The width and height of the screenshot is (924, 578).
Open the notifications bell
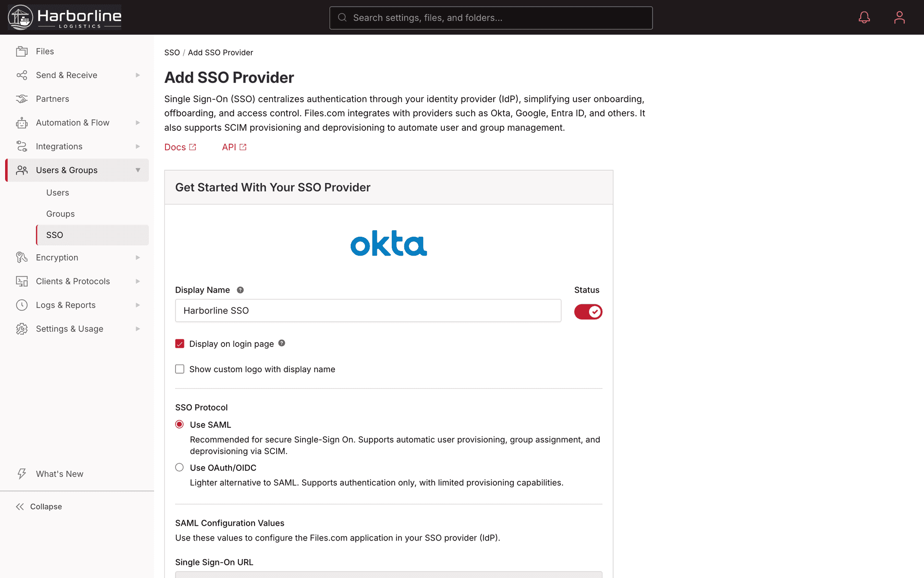(864, 18)
